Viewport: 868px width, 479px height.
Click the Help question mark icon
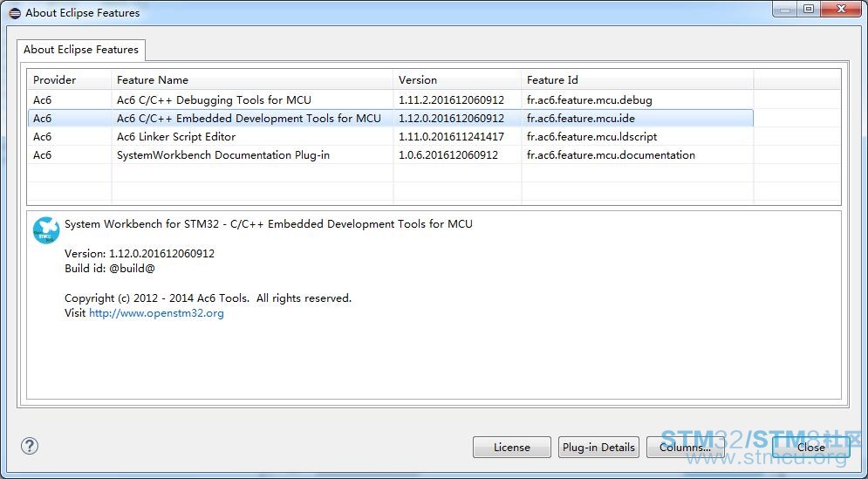point(30,446)
